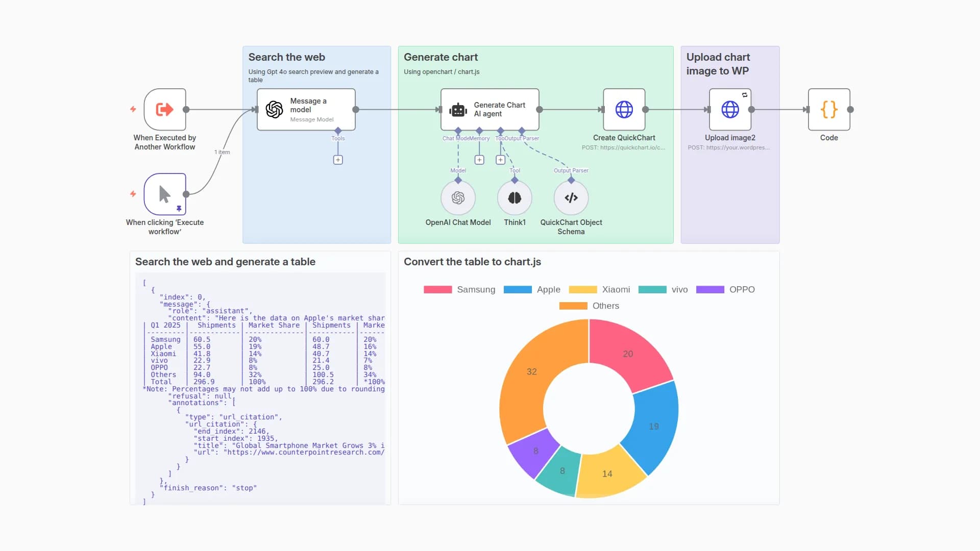Add a tool under Message a model
The image size is (980, 551).
tap(338, 160)
